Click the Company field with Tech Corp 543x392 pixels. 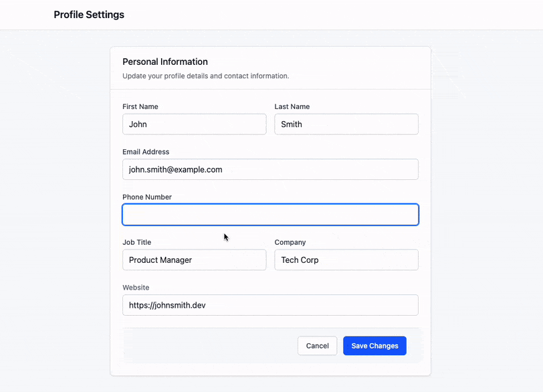click(x=346, y=260)
